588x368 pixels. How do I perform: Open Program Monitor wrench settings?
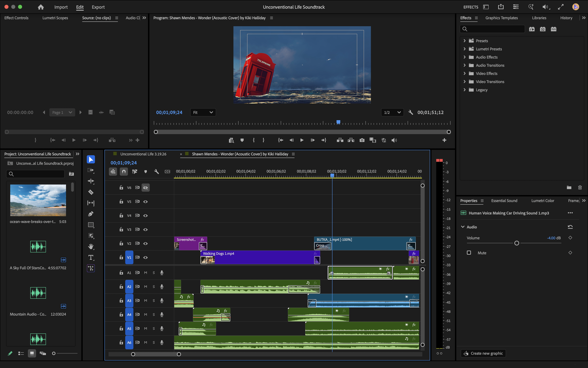(x=411, y=113)
